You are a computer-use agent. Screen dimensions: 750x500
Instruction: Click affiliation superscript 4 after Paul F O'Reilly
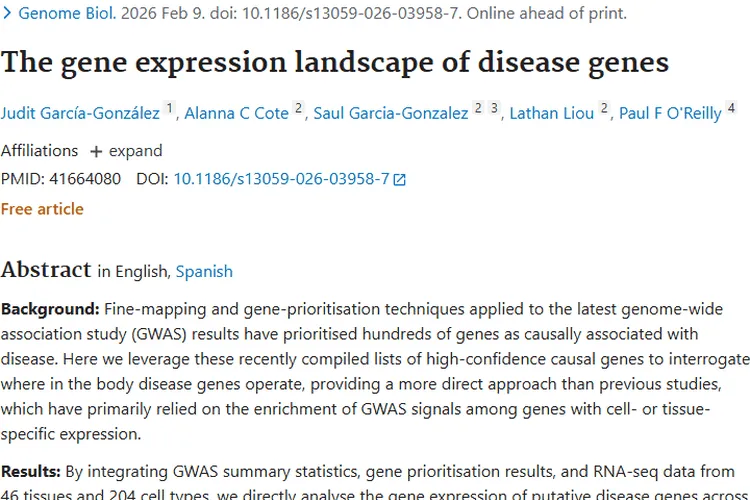pyautogui.click(x=731, y=108)
